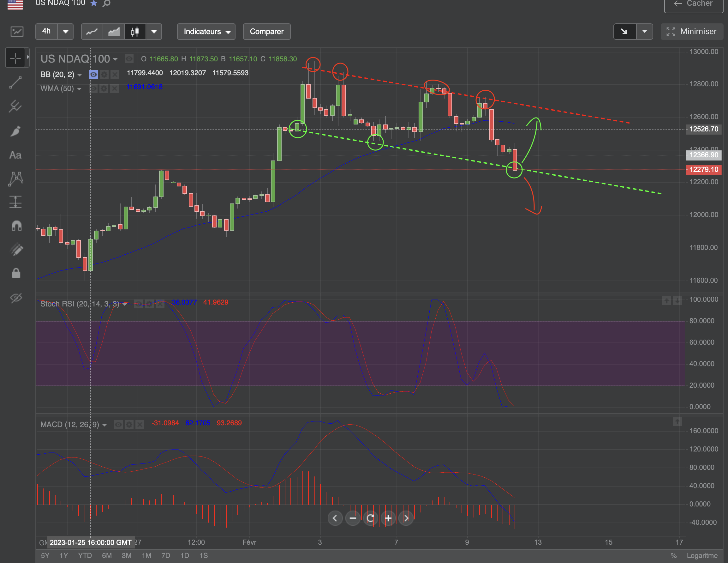Click the Comparer button
This screenshot has height=563, width=728.
(x=266, y=32)
